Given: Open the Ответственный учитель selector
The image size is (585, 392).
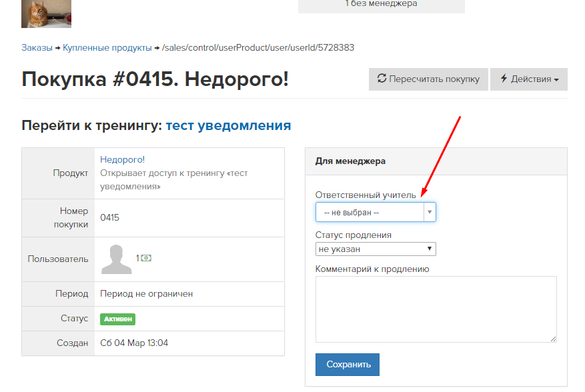Looking at the screenshot, I should click(x=376, y=212).
